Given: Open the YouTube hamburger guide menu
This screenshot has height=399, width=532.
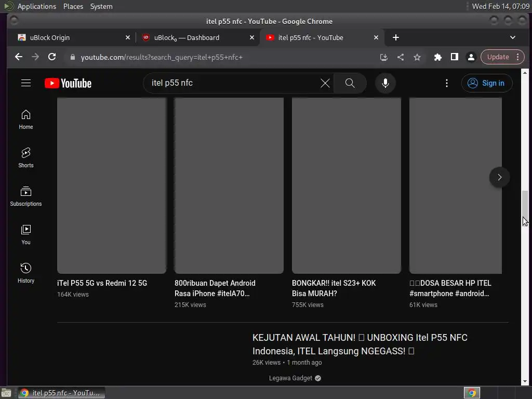Looking at the screenshot, I should tap(26, 83).
